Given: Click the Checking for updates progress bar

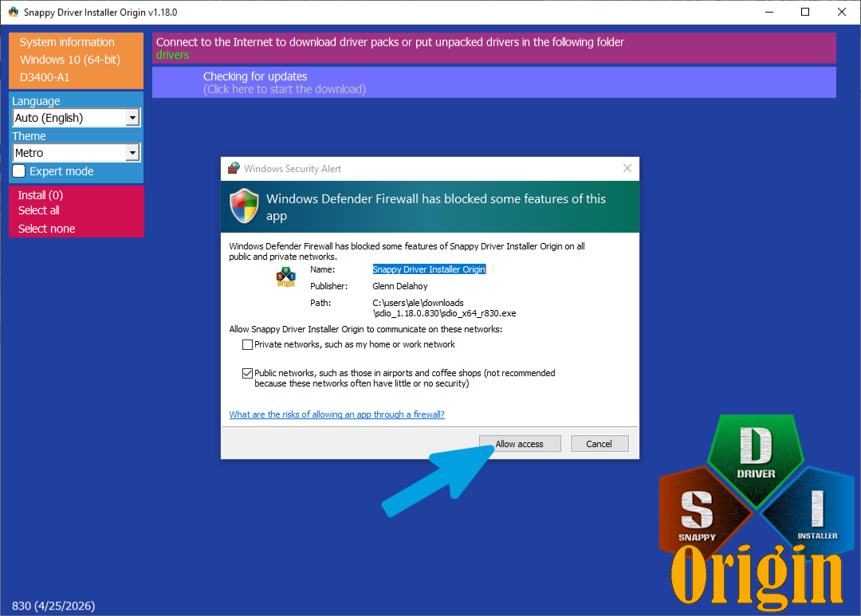Looking at the screenshot, I should (x=493, y=83).
